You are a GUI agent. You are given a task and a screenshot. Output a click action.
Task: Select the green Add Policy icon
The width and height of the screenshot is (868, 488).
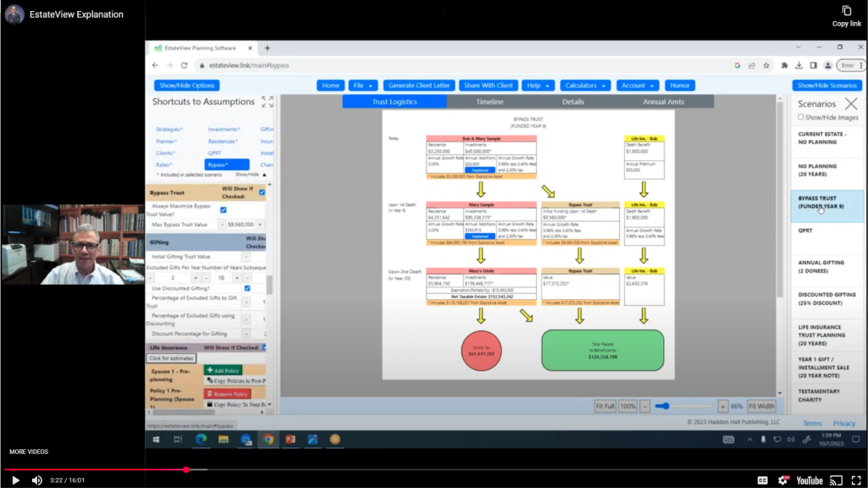(x=209, y=370)
